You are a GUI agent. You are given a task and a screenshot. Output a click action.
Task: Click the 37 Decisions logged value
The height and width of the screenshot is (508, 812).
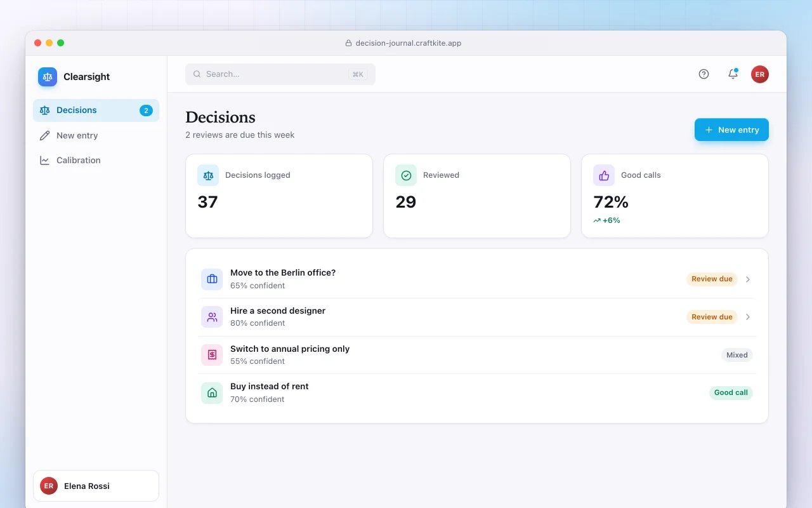[x=207, y=202]
